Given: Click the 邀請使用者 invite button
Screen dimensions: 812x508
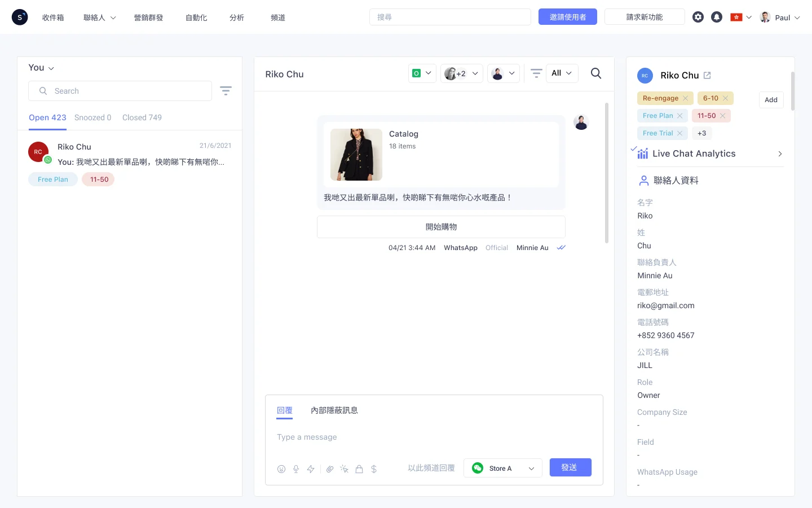Looking at the screenshot, I should click(x=568, y=16).
